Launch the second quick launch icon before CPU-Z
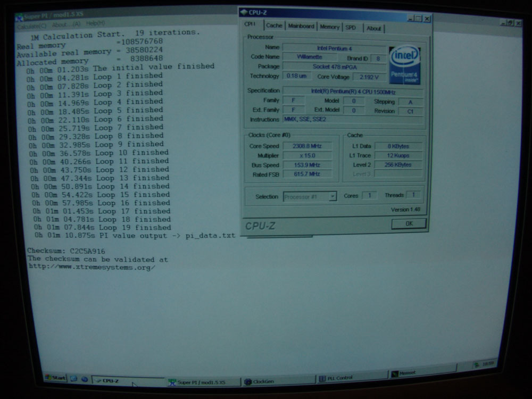Viewport: 532px width, 399px height. point(85,379)
